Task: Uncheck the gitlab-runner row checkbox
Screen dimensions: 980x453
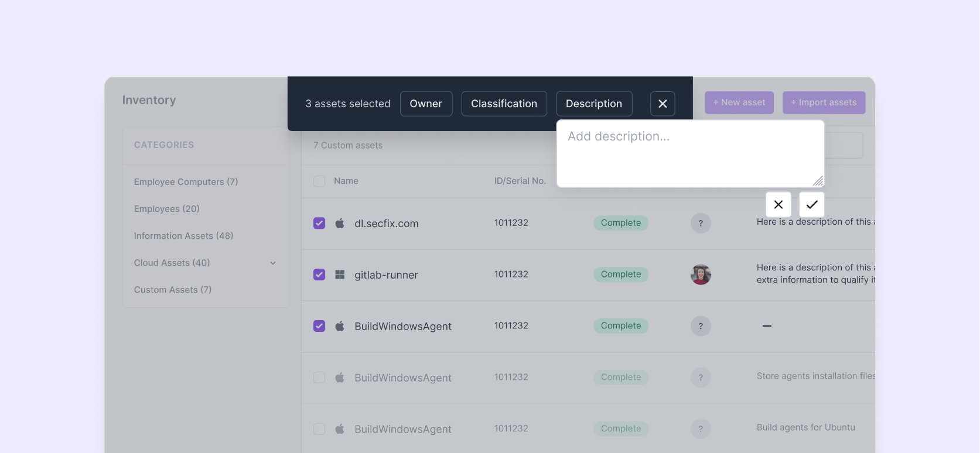Action: [x=319, y=274]
